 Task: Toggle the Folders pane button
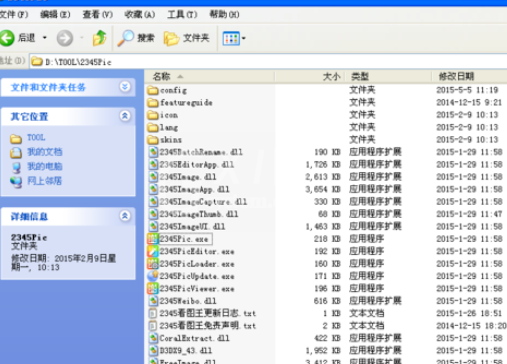pyautogui.click(x=187, y=38)
